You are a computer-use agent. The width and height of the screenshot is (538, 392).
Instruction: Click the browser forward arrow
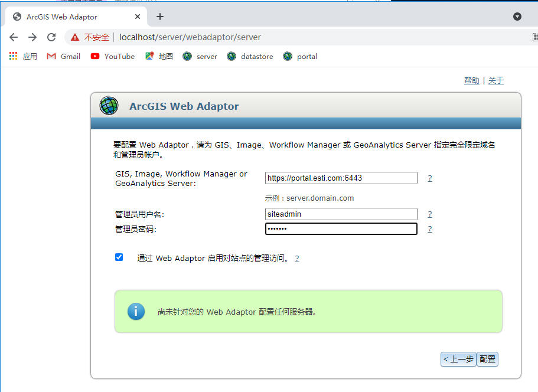32,37
